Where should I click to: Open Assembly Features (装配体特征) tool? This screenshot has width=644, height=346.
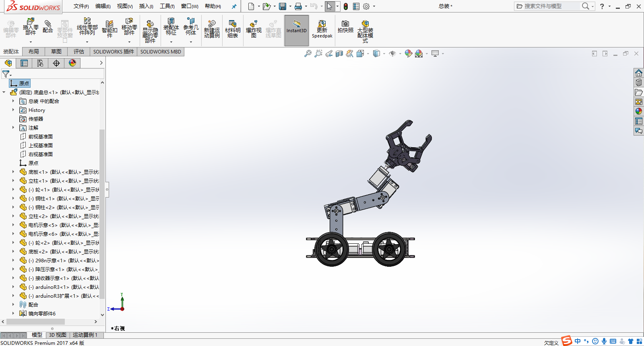pyautogui.click(x=171, y=27)
